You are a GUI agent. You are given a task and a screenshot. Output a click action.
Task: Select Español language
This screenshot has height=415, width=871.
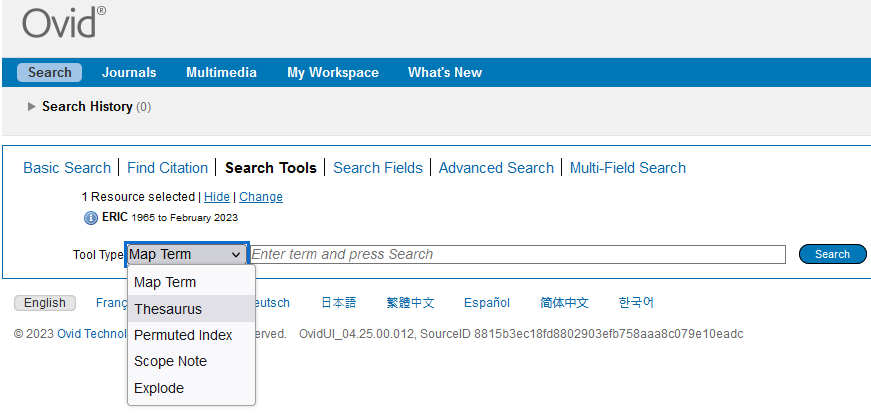tap(486, 302)
